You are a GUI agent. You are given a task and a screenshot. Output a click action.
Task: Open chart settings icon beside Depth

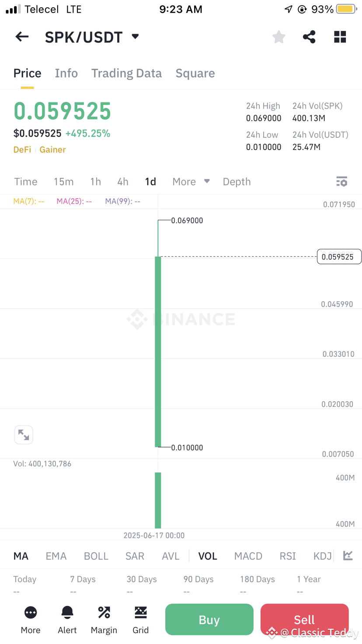341,182
